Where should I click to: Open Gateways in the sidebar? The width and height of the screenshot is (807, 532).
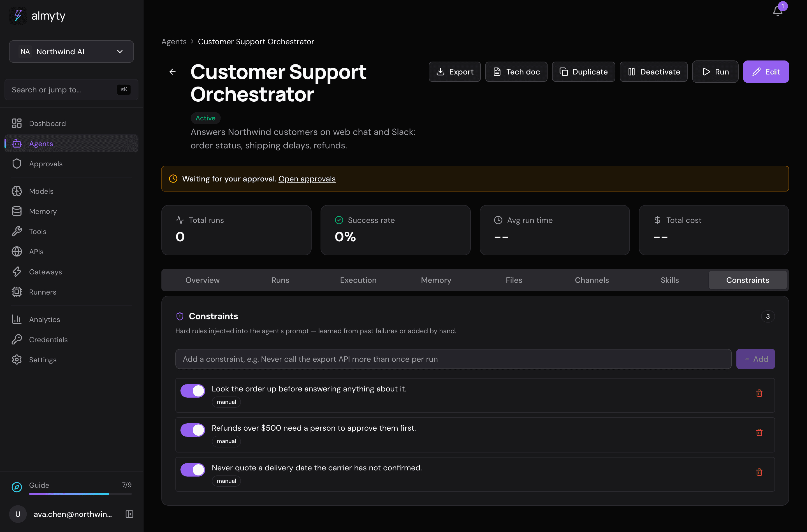click(71, 272)
